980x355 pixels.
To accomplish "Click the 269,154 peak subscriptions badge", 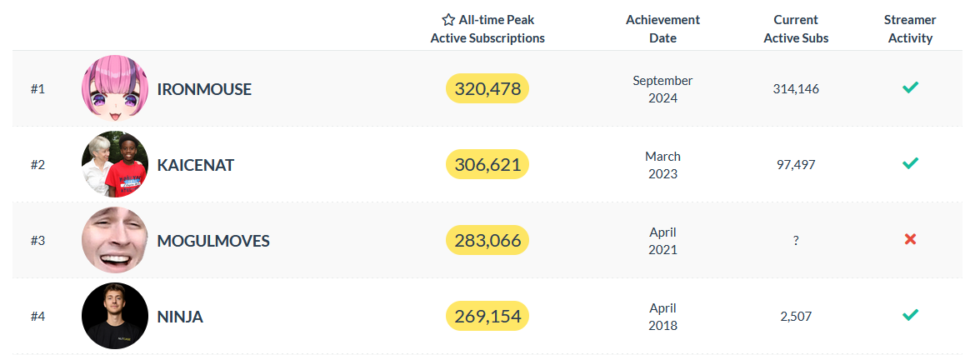I will 487,317.
